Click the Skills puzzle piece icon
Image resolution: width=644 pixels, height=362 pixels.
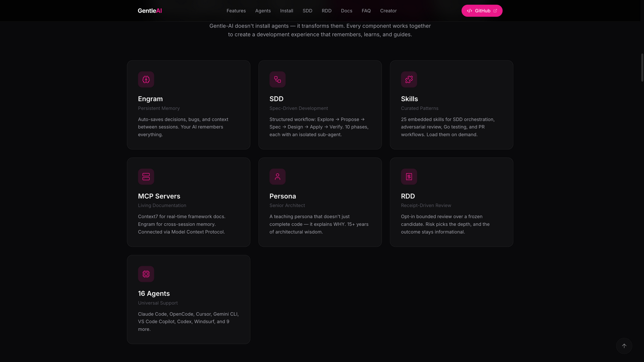(x=409, y=79)
